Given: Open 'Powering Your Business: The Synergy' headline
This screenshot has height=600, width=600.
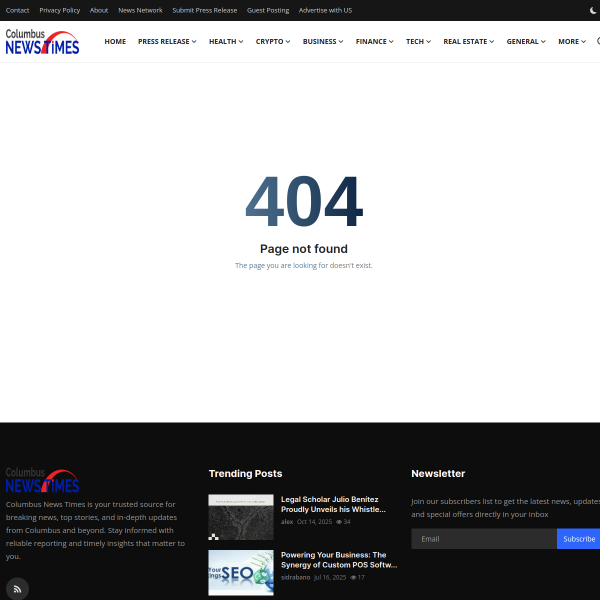Looking at the screenshot, I should point(339,560).
